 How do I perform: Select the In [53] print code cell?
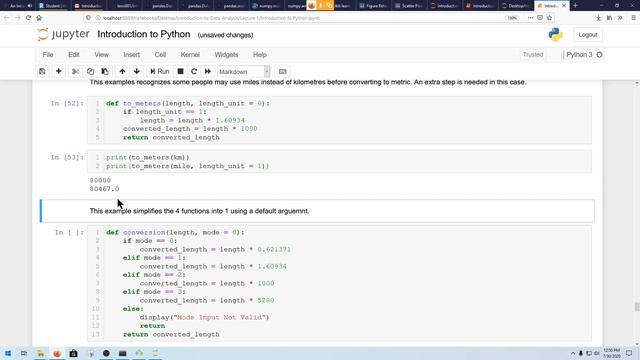(x=339, y=162)
